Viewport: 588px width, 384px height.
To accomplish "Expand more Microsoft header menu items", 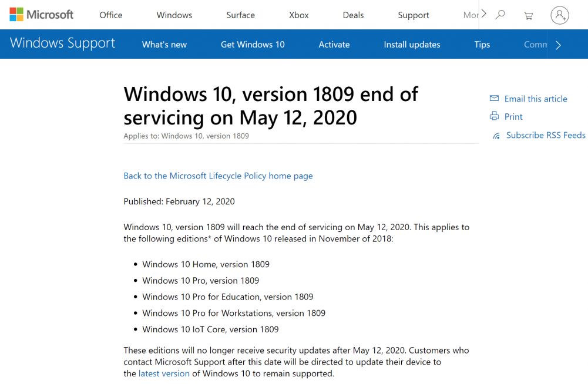I will (483, 14).
